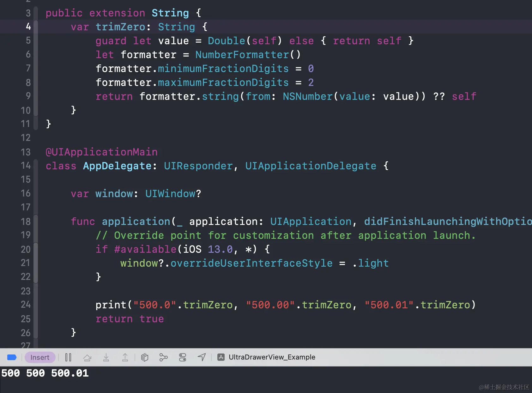Image resolution: width=532 pixels, height=393 pixels.
Task: Open the Debug Memory Graph tool
Action: pos(164,357)
